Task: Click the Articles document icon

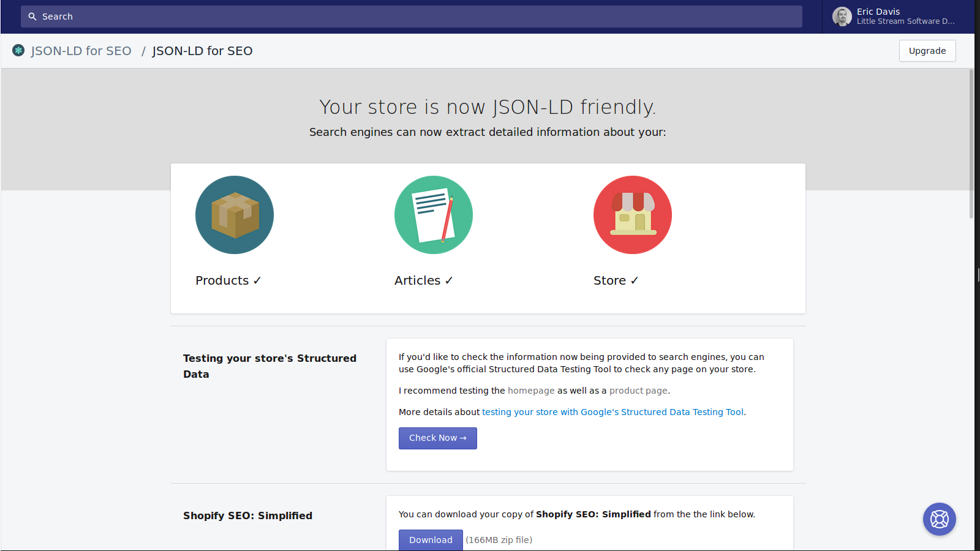Action: 434,215
